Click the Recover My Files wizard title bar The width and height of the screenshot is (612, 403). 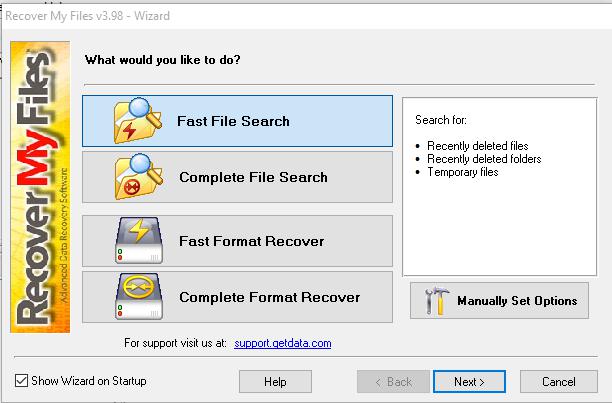pyautogui.click(x=300, y=15)
